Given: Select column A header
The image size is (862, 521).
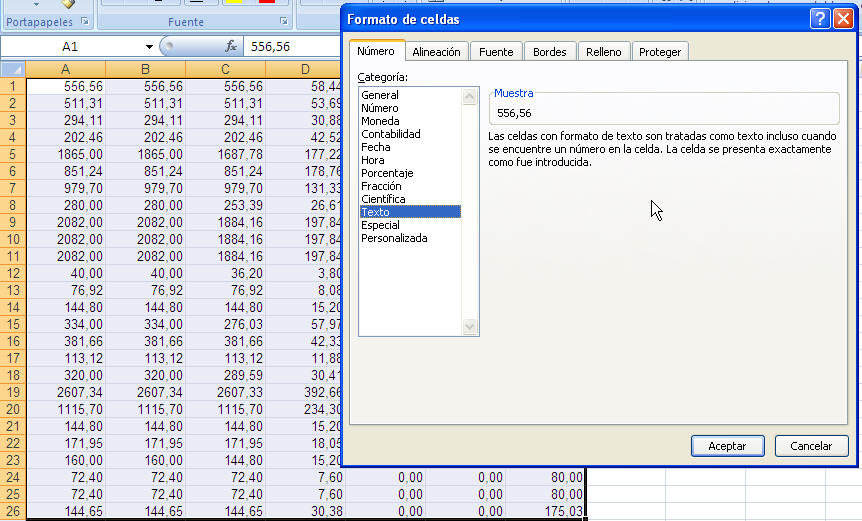Looking at the screenshot, I should (x=65, y=69).
